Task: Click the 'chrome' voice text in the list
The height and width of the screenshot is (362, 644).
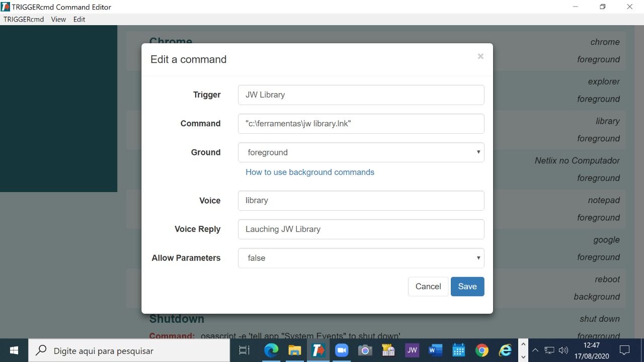Action: point(605,42)
